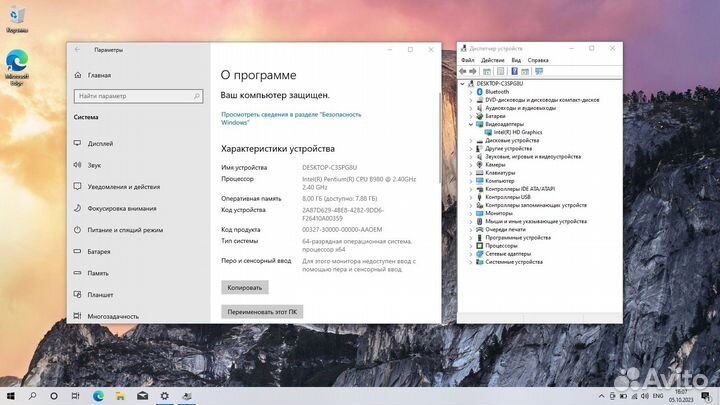The height and width of the screenshot is (405, 720).
Task: Click the taskbar clock and date
Action: click(681, 396)
